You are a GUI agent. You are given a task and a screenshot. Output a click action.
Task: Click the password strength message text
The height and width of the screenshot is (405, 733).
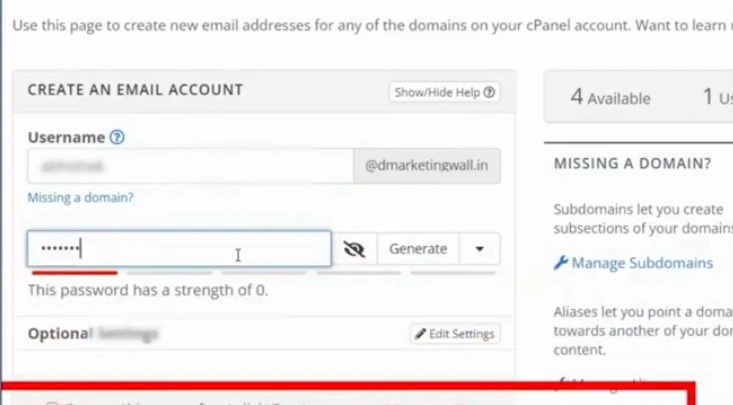coord(147,291)
